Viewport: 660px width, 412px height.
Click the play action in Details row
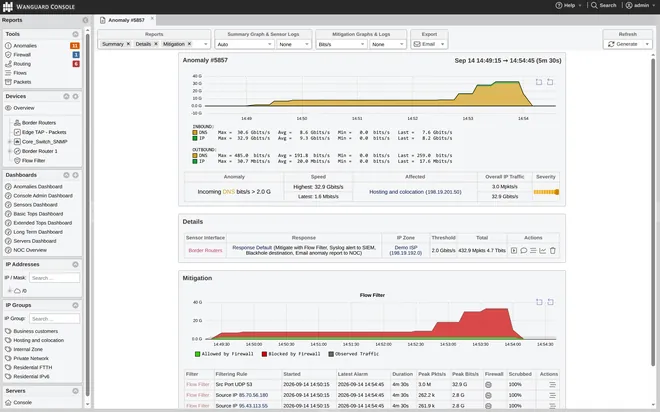(514, 250)
